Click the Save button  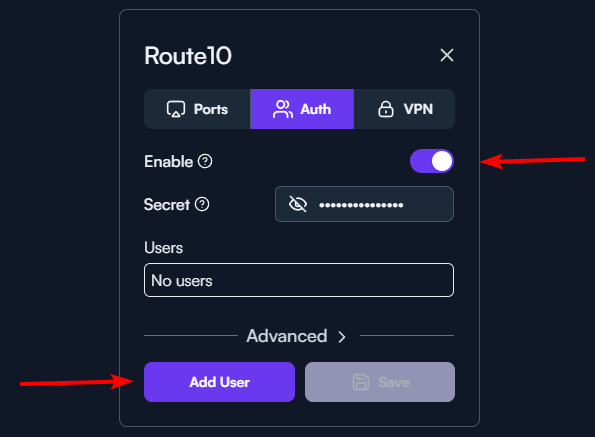pos(380,382)
